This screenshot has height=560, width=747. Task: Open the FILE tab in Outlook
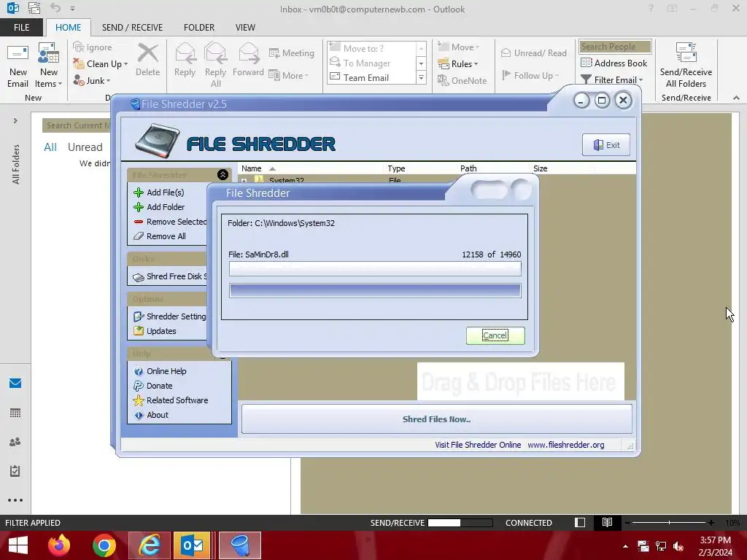coord(21,27)
